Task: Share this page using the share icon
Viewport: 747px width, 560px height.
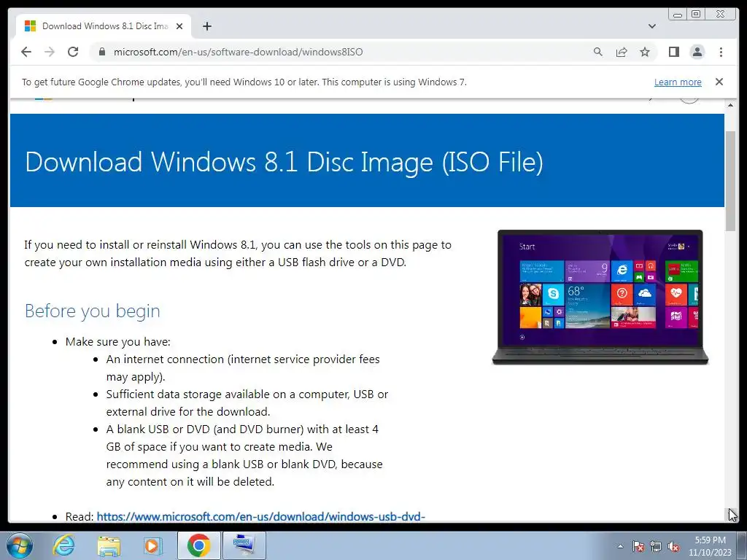Action: (x=622, y=52)
